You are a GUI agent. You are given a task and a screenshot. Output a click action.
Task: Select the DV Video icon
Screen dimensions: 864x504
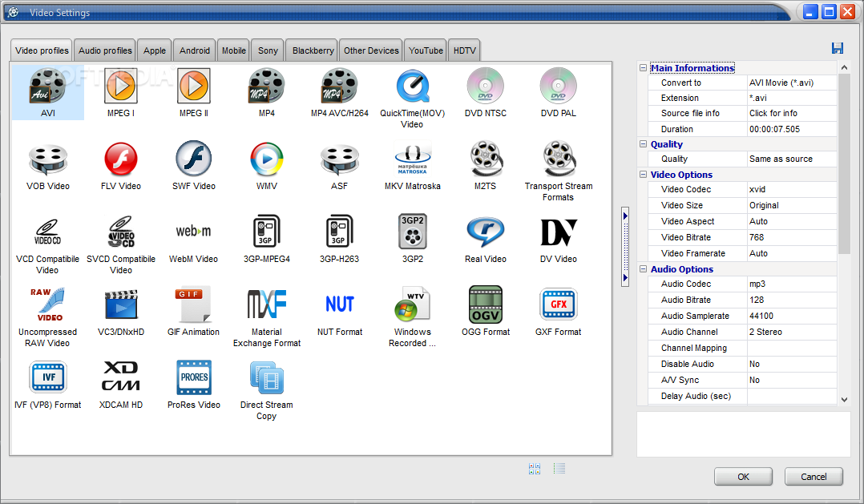558,232
